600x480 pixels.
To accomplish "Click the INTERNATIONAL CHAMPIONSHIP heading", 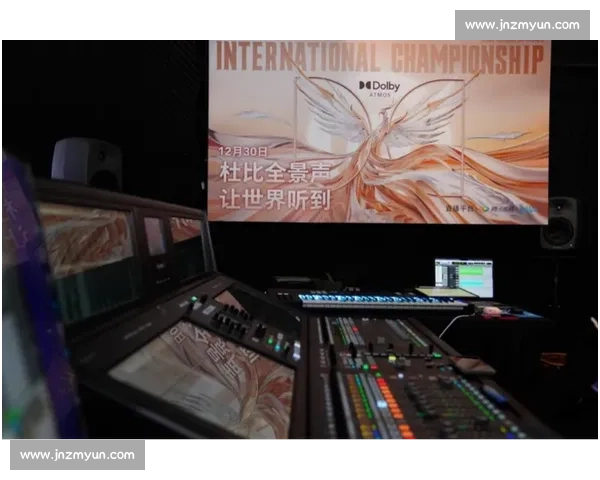I will (x=378, y=56).
